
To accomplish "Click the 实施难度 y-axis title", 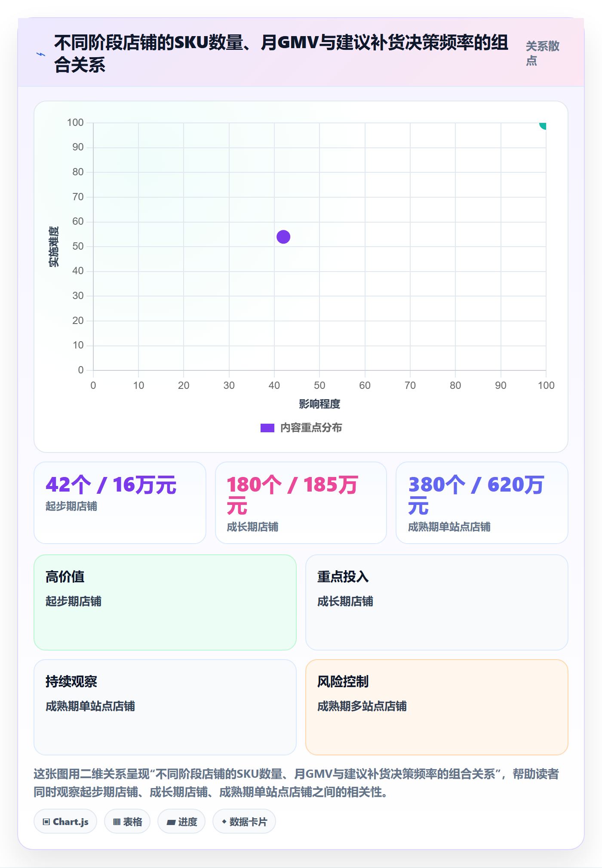I will tap(54, 247).
